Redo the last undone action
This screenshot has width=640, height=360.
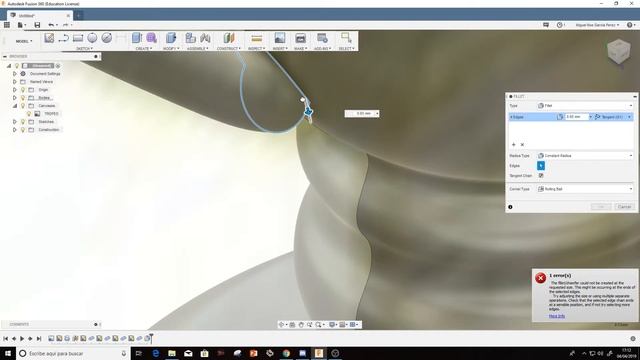[65, 25]
